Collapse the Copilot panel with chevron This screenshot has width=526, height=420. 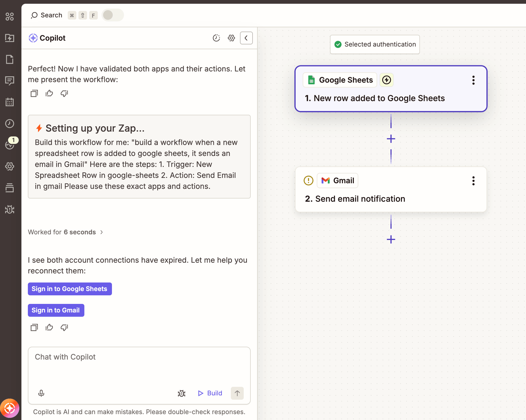pyautogui.click(x=246, y=38)
